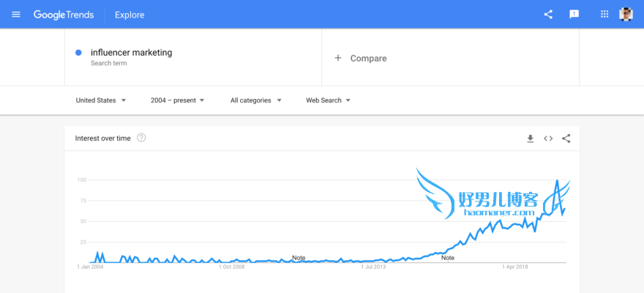
Task: Download Interest over time data as CSV
Action: pyautogui.click(x=531, y=138)
